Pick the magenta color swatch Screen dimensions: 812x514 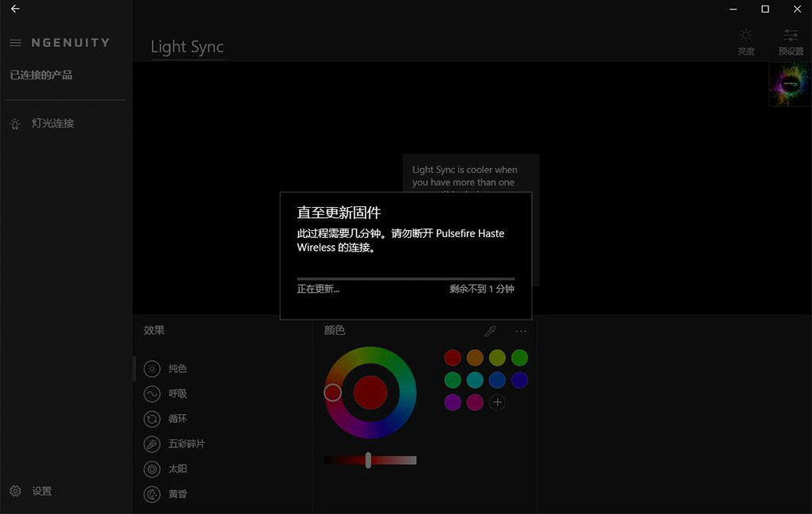pos(475,402)
